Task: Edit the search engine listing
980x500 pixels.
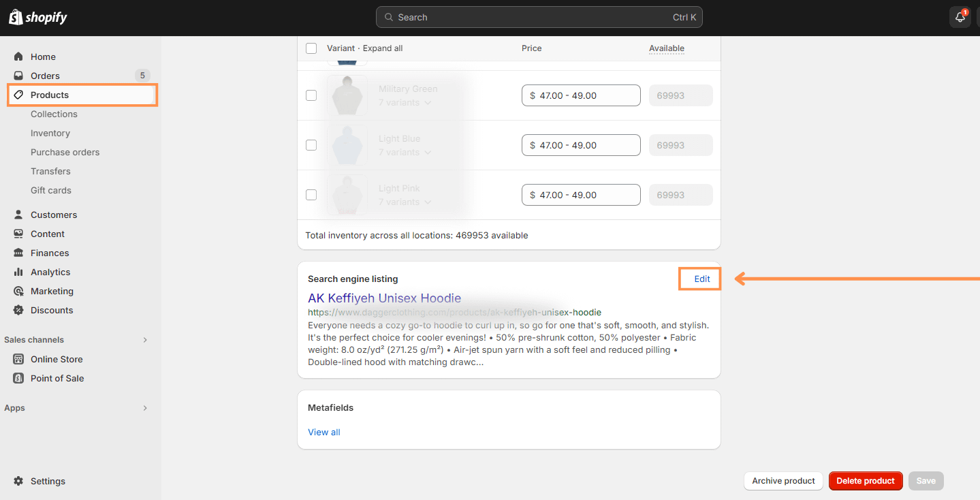Action: click(702, 279)
